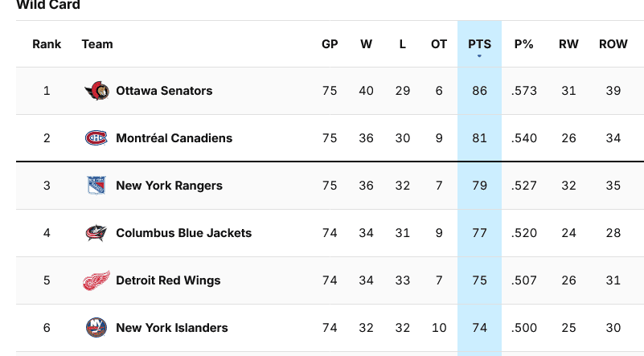Screen dimensions: 644x356
Task: Sort standings by ROW column header
Action: click(613, 44)
